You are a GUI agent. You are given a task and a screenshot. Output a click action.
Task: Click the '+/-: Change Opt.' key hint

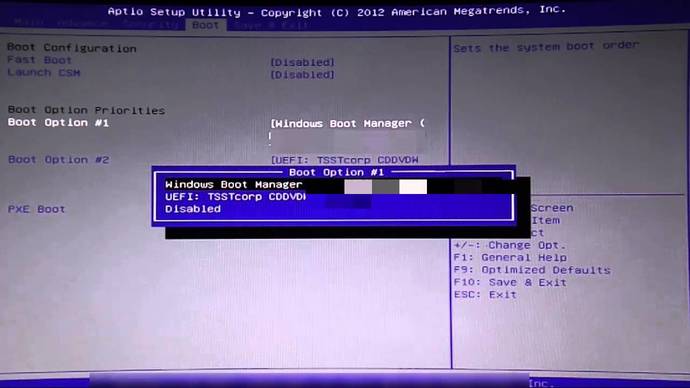tap(510, 245)
